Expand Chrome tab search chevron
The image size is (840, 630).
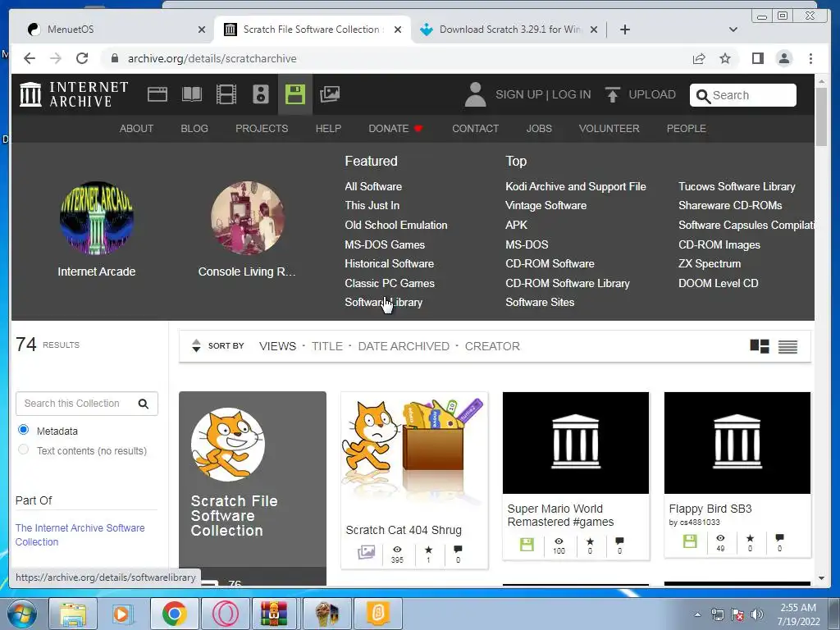click(733, 30)
